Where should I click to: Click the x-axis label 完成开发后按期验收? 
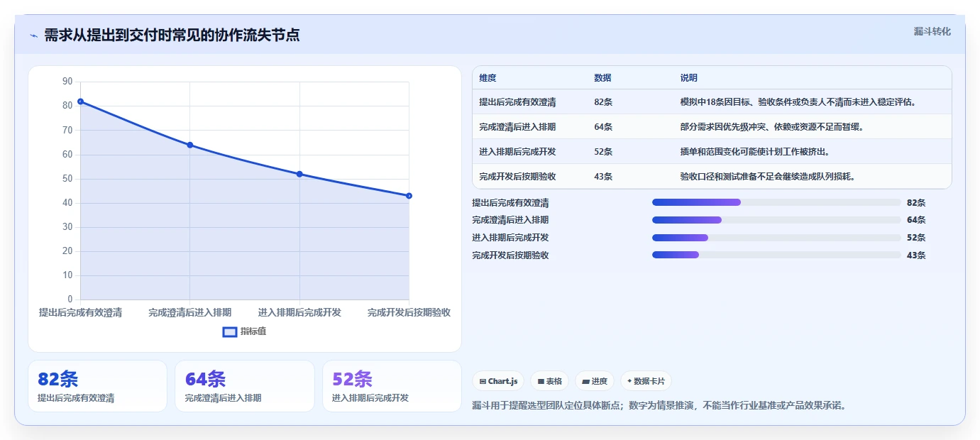coord(409,312)
